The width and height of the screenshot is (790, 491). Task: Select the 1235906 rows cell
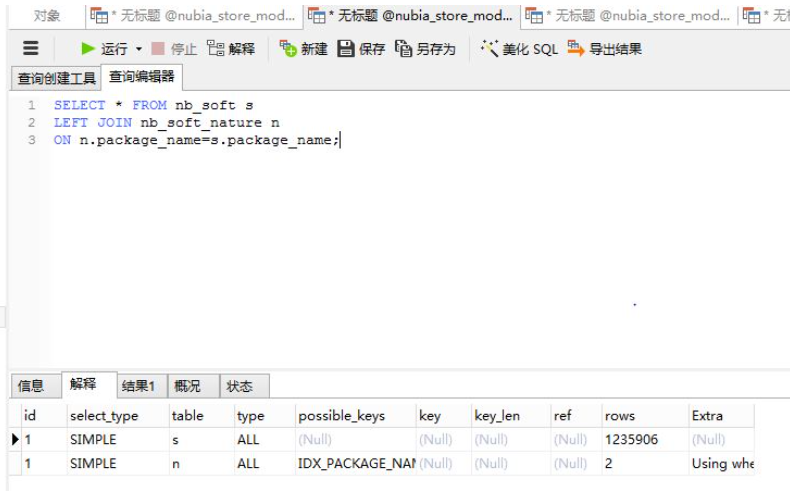tap(645, 440)
